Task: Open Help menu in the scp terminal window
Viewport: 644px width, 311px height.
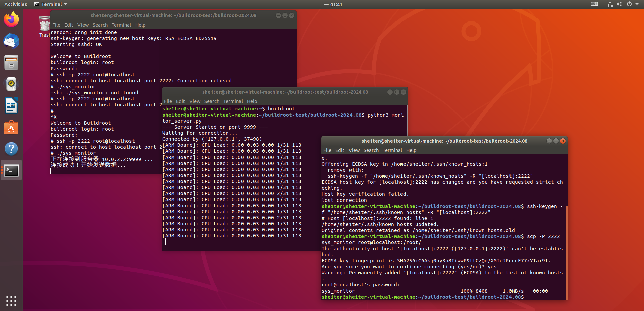Action: click(x=411, y=150)
